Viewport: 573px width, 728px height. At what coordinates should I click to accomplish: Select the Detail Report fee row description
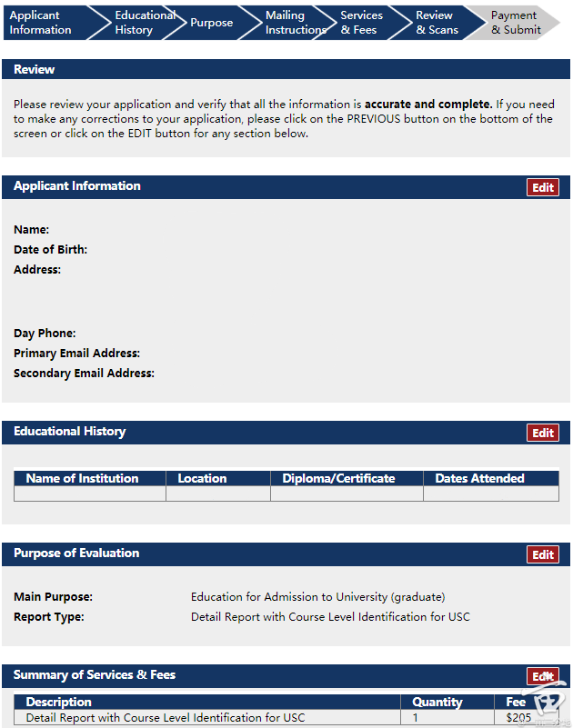[x=166, y=718]
